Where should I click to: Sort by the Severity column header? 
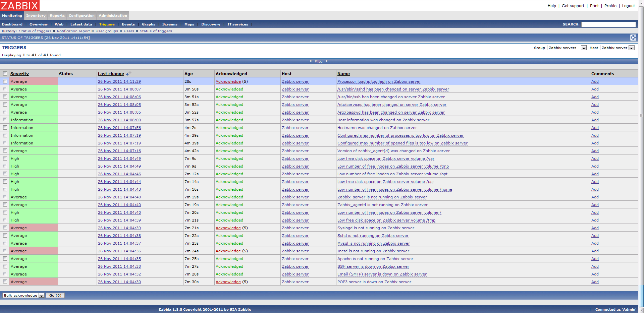[19, 74]
